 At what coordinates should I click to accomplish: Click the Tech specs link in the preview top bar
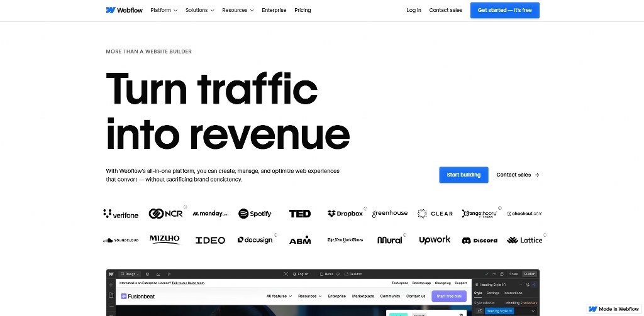click(x=399, y=283)
